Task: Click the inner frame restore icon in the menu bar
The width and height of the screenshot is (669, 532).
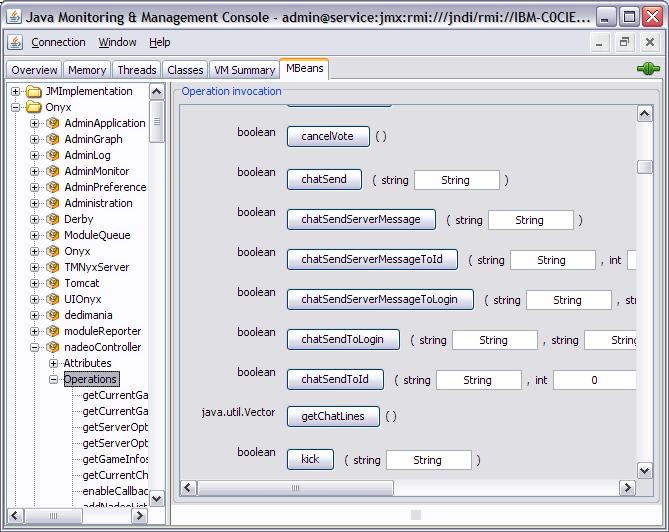Action: pos(625,43)
